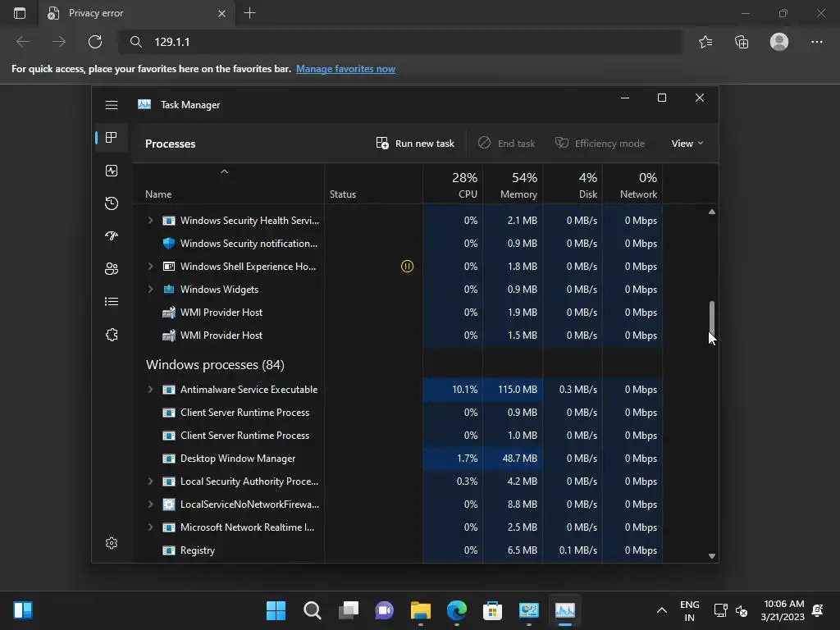Expand Antimalware Service Executable row

pyautogui.click(x=151, y=390)
